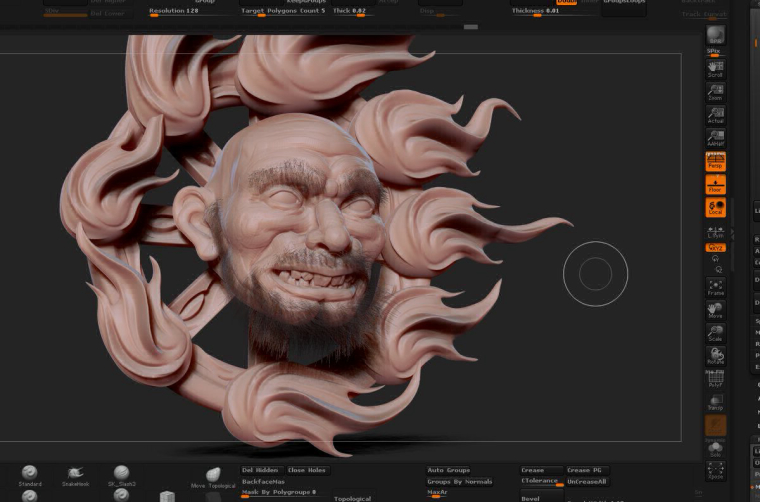Click the Zoom canvas icon
This screenshot has height=502, width=760.
pyautogui.click(x=715, y=92)
